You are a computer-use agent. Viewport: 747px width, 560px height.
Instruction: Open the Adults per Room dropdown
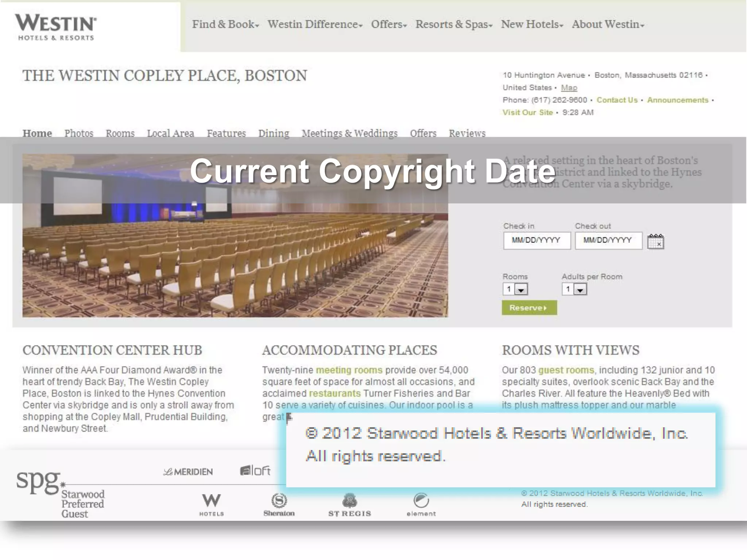tap(574, 289)
